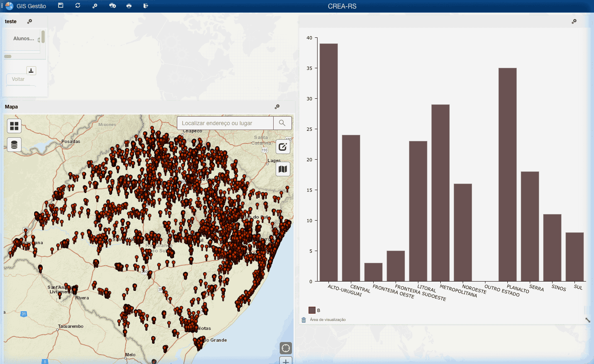The height and width of the screenshot is (364, 594).
Task: Click the B color swatch in the chart legend
Action: [x=311, y=310]
